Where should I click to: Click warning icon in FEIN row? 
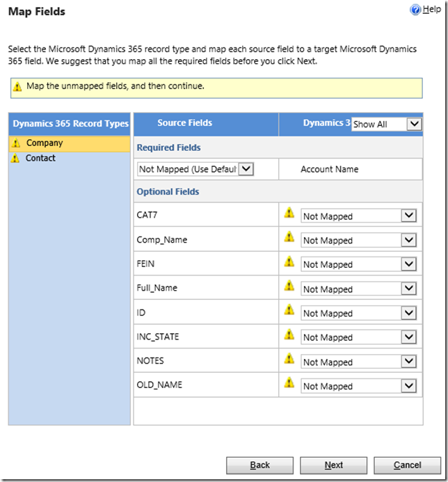[x=289, y=262]
